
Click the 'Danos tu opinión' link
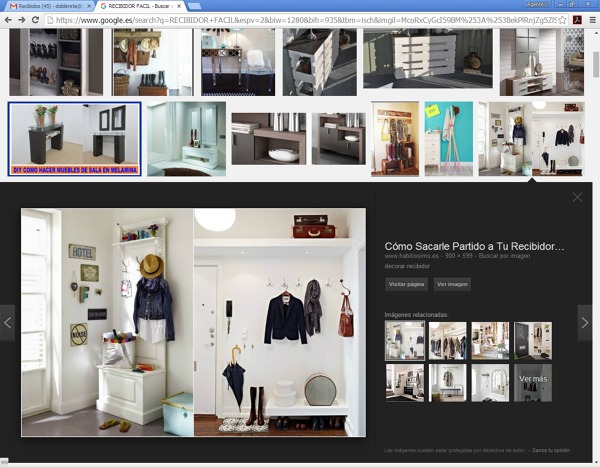tap(551, 450)
